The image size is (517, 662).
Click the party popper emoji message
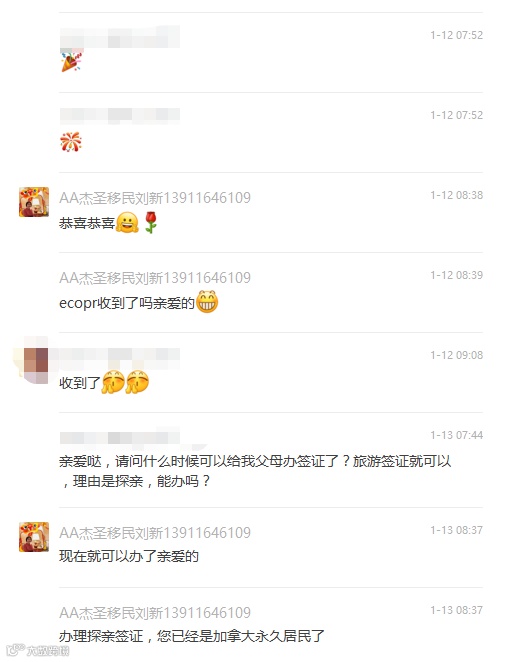point(71,62)
